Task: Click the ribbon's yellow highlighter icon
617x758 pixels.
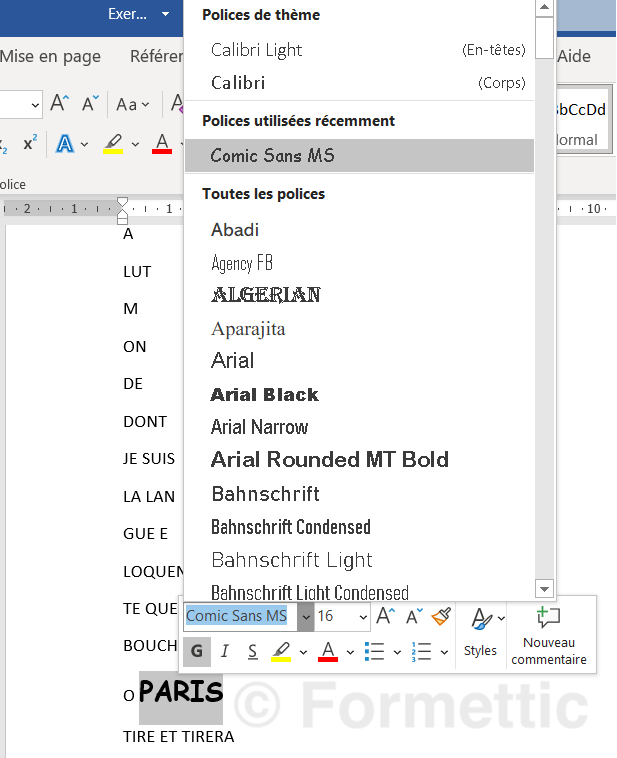Action: (113, 144)
